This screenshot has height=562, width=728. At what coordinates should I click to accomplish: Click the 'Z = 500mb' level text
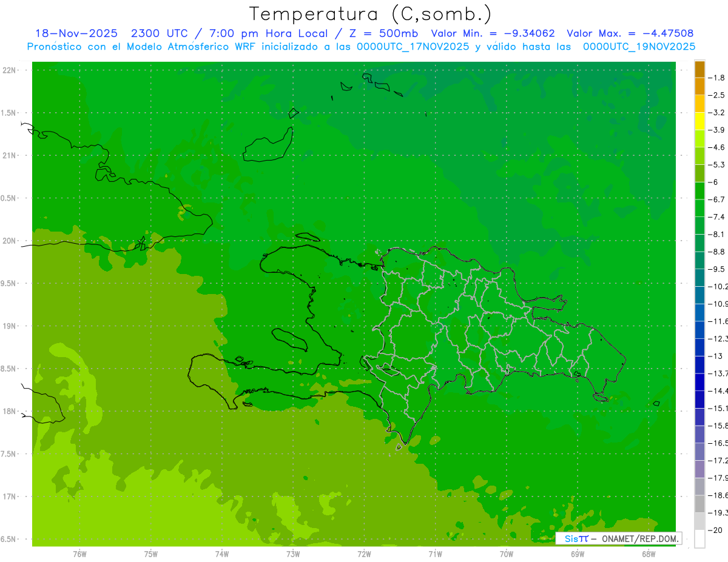click(382, 33)
